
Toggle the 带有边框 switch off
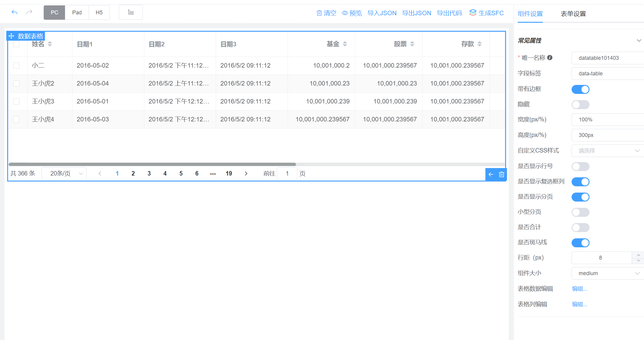(580, 89)
